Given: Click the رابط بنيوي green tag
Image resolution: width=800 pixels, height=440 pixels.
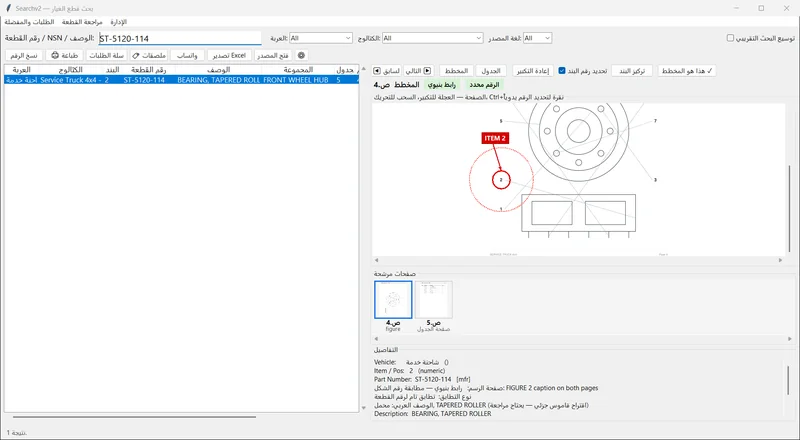Looking at the screenshot, I should pyautogui.click(x=442, y=85).
